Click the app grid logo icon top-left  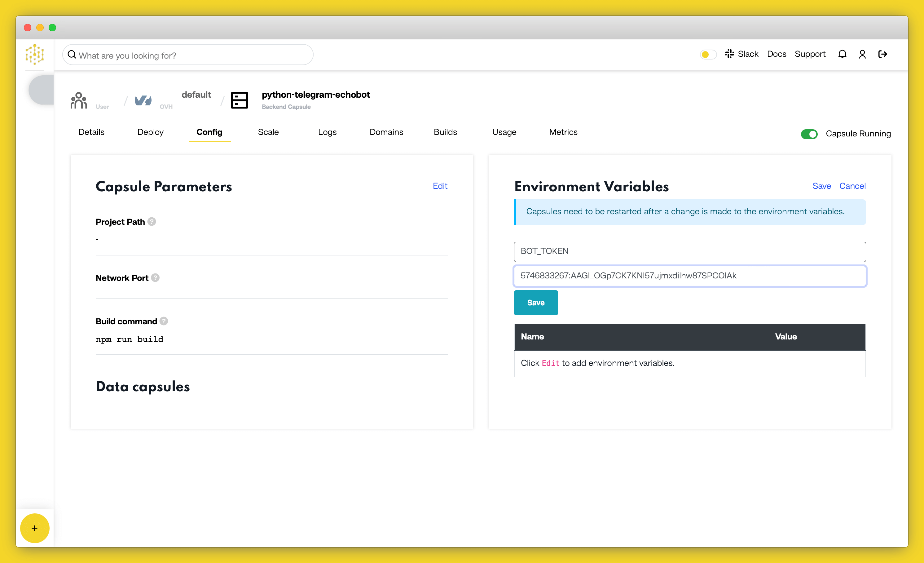[34, 54]
